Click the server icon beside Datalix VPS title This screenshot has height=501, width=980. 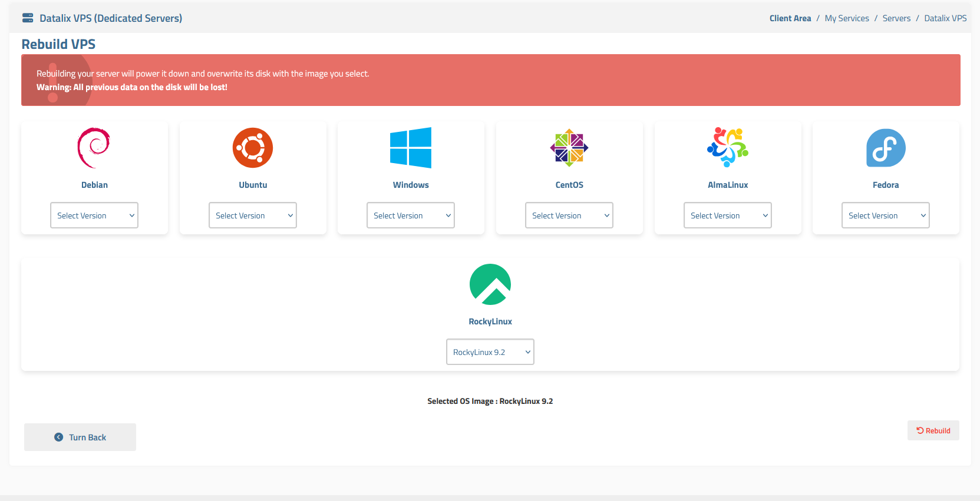click(x=28, y=18)
